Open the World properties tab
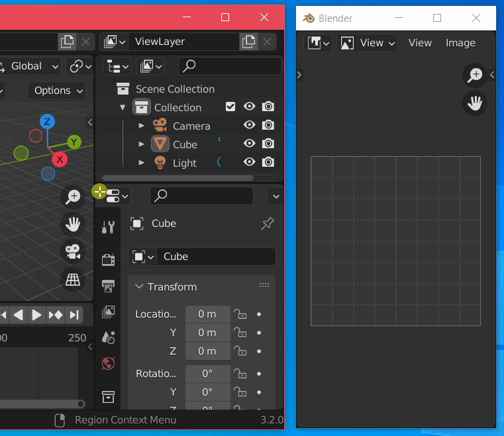The height and width of the screenshot is (436, 504). click(x=109, y=363)
